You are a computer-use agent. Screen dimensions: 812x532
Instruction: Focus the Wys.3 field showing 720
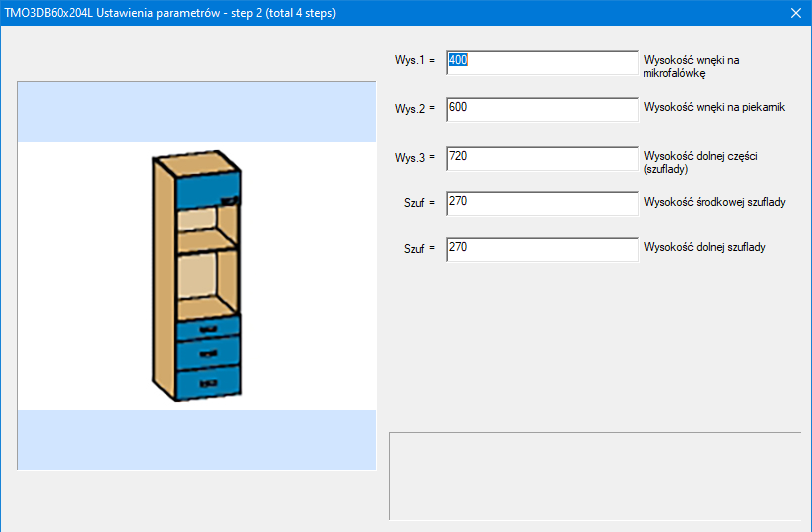pos(541,158)
